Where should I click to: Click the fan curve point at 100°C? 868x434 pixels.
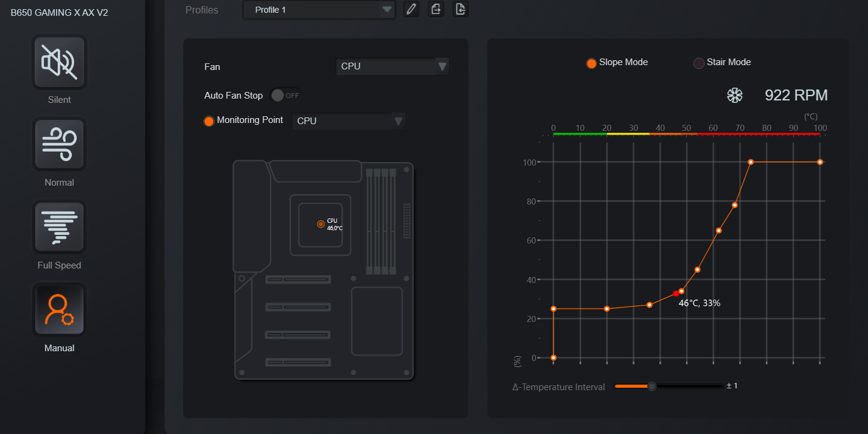(x=820, y=162)
